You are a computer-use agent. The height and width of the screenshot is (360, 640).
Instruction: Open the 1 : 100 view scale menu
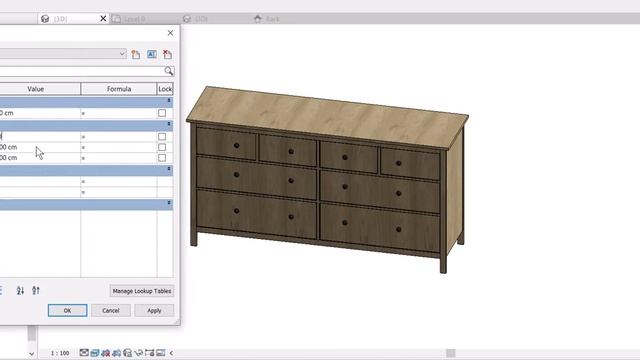[60, 353]
